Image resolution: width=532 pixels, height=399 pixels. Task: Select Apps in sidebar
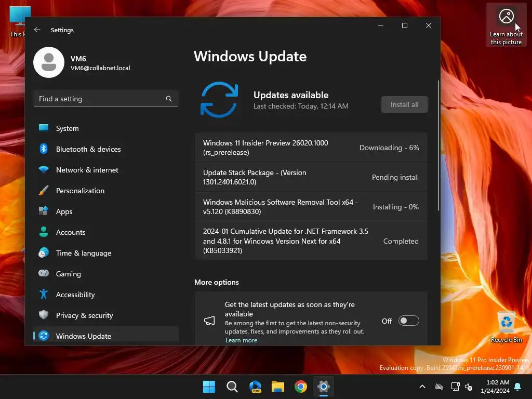pos(106,211)
